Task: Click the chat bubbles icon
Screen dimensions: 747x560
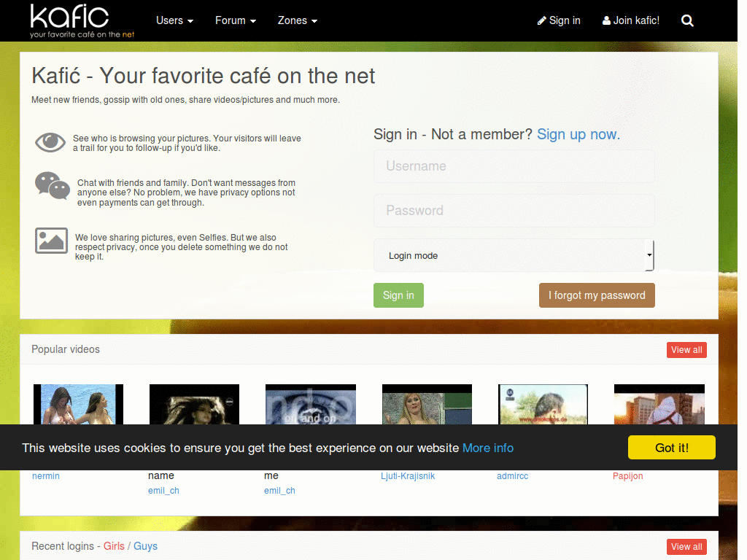Action: (x=53, y=186)
